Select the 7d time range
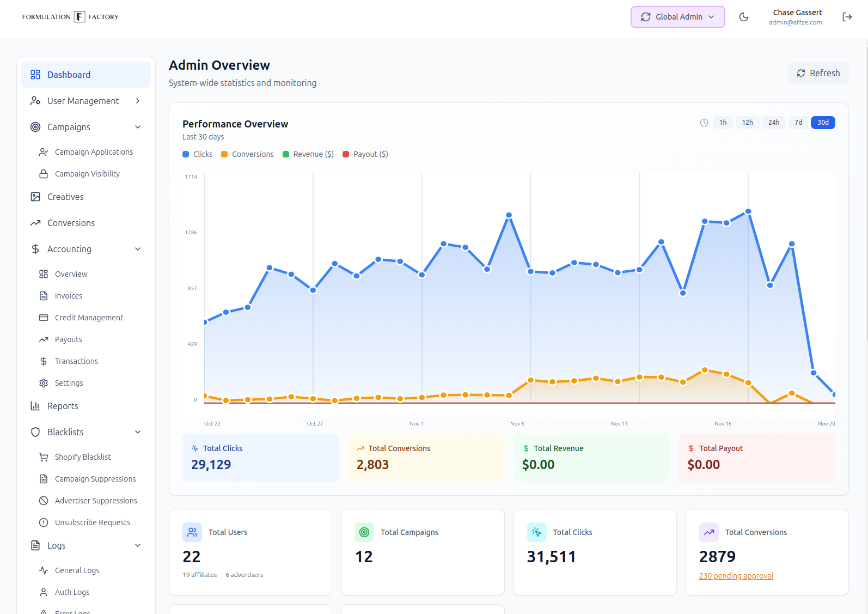Screen dimensions: 868x614 [798, 123]
